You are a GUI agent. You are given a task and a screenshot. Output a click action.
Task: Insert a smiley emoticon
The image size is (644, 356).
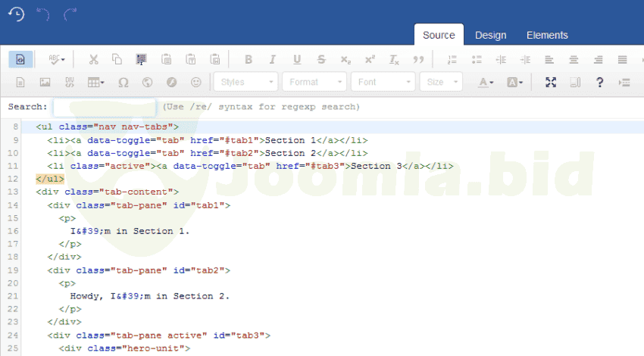tap(196, 82)
